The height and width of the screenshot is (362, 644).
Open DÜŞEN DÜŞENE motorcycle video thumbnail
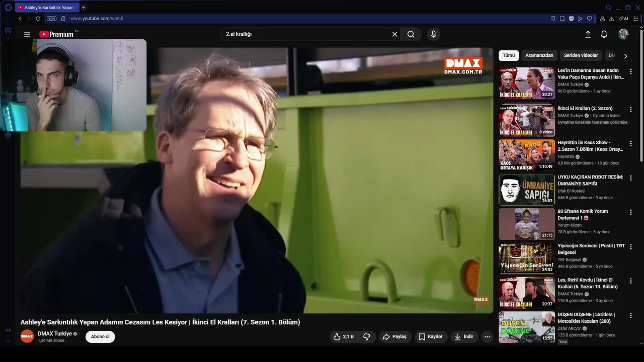click(x=527, y=327)
